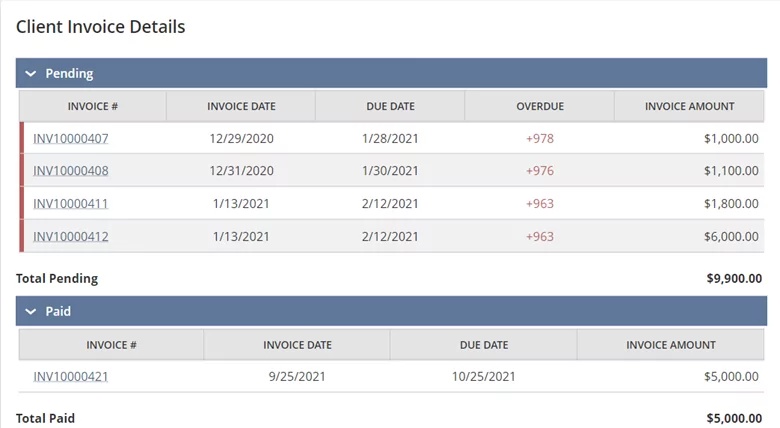Screen dimensions: 780x428
Task: Sort Pending table by Due Date header
Action: coord(390,106)
